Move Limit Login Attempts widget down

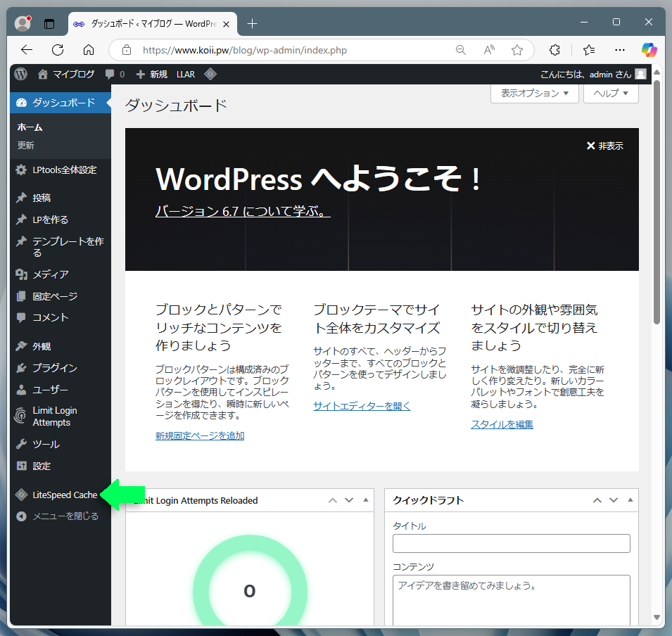pyautogui.click(x=349, y=500)
